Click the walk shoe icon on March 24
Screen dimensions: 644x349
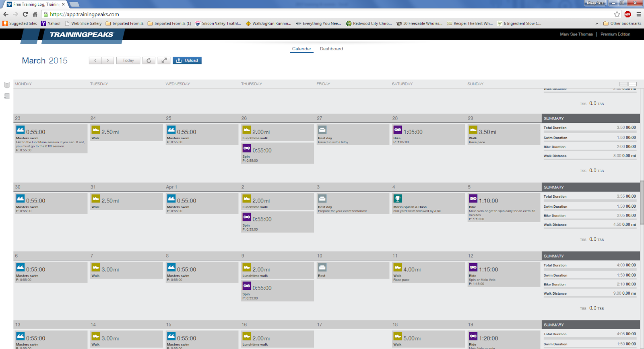[x=96, y=130]
